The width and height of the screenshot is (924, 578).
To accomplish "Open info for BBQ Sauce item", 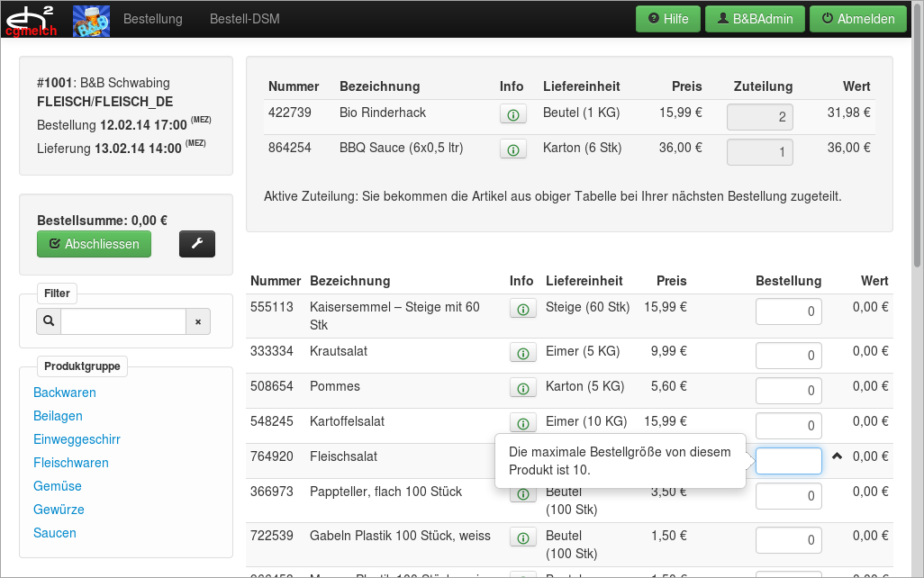I will (512, 149).
